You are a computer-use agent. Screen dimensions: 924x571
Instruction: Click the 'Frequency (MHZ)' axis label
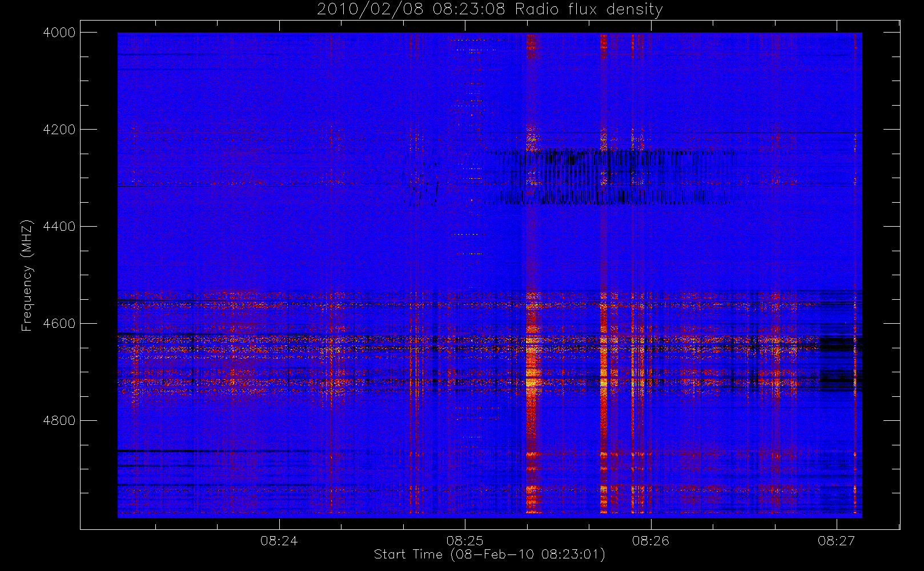pos(27,275)
